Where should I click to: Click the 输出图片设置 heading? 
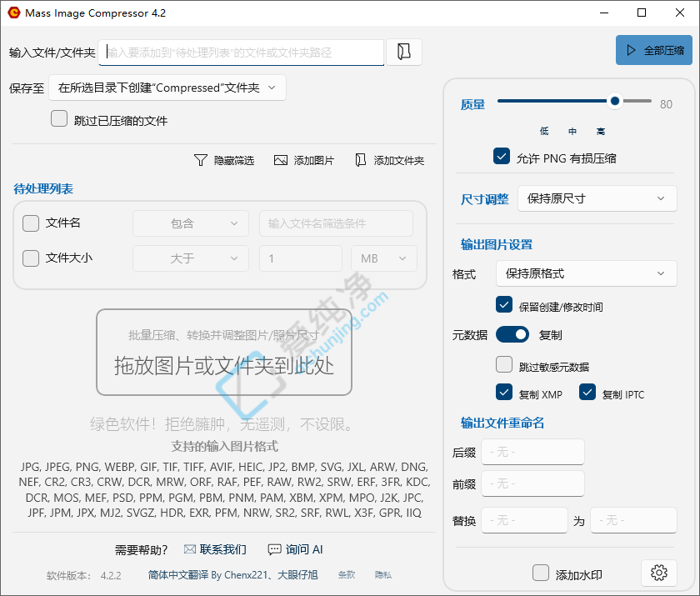click(x=497, y=244)
